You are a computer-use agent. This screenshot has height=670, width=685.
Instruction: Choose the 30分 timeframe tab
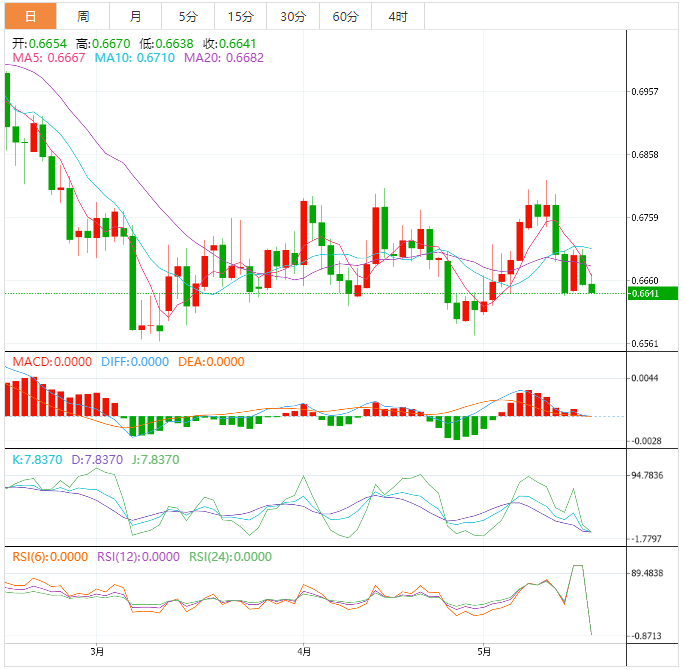[x=293, y=16]
